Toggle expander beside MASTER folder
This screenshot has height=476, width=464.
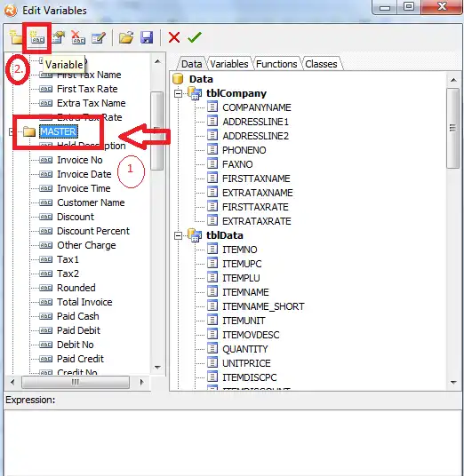point(12,131)
